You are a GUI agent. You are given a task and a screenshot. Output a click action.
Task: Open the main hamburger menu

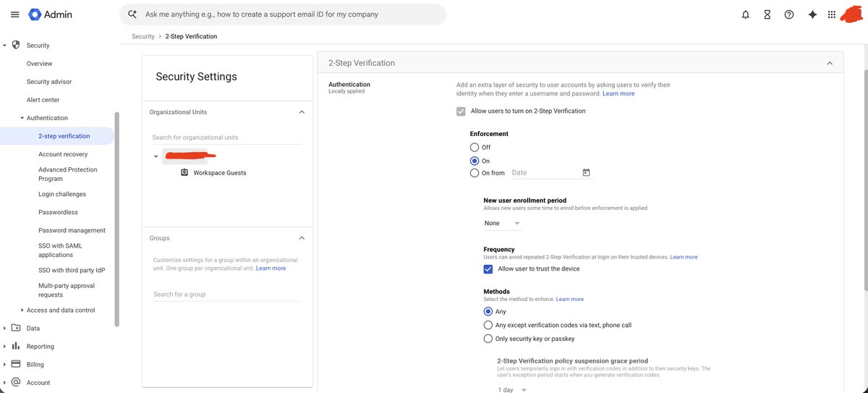click(x=14, y=14)
